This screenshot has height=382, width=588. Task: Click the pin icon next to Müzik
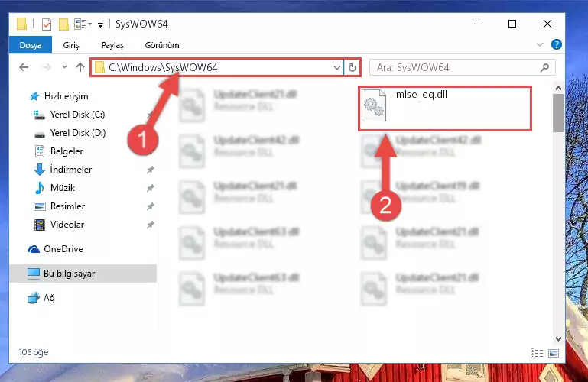[151, 188]
